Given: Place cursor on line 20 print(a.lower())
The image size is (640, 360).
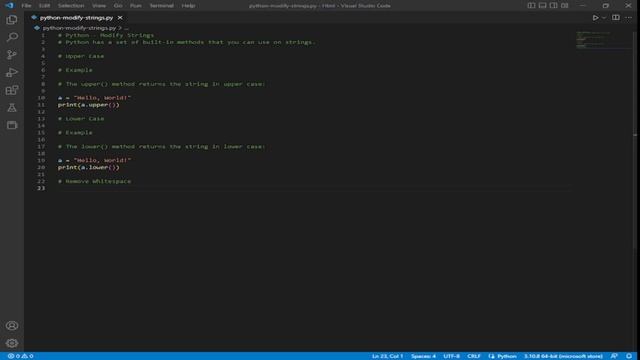Looking at the screenshot, I should (x=89, y=167).
